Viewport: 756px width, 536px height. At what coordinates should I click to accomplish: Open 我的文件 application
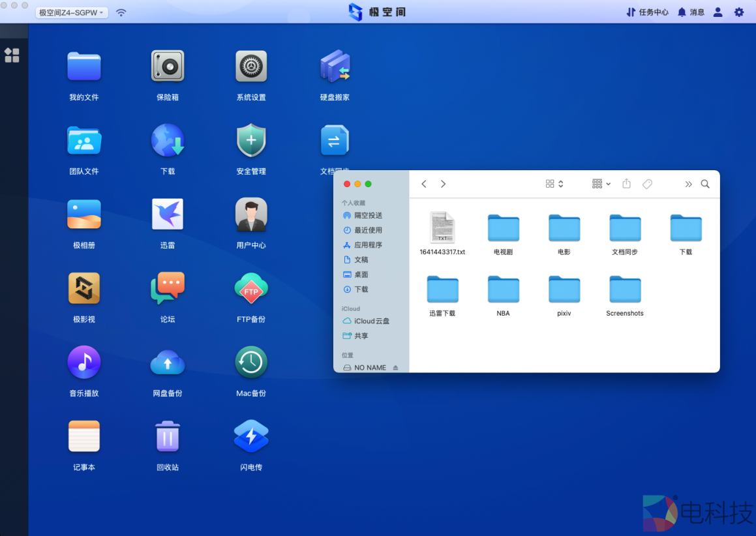click(x=83, y=66)
